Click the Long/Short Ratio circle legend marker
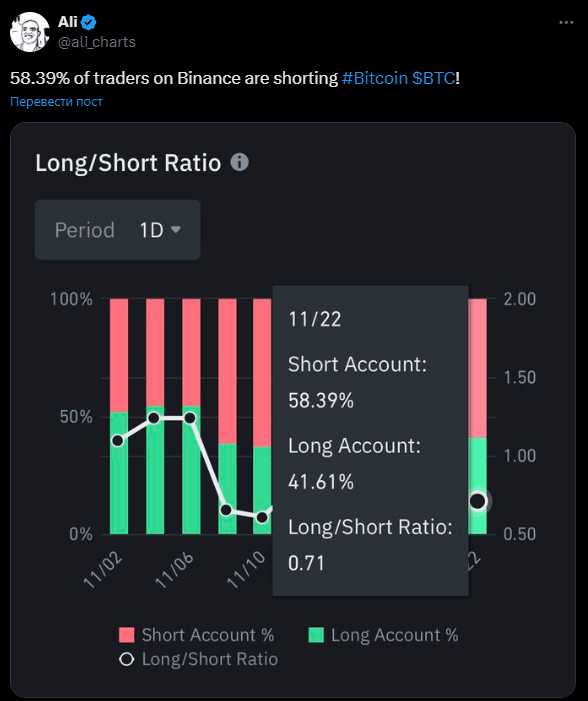 click(x=127, y=659)
